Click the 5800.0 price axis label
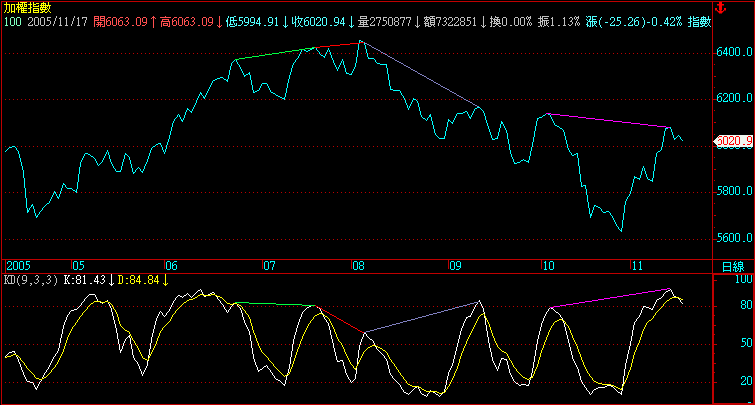Screen dimensions: 755x405 [734, 191]
